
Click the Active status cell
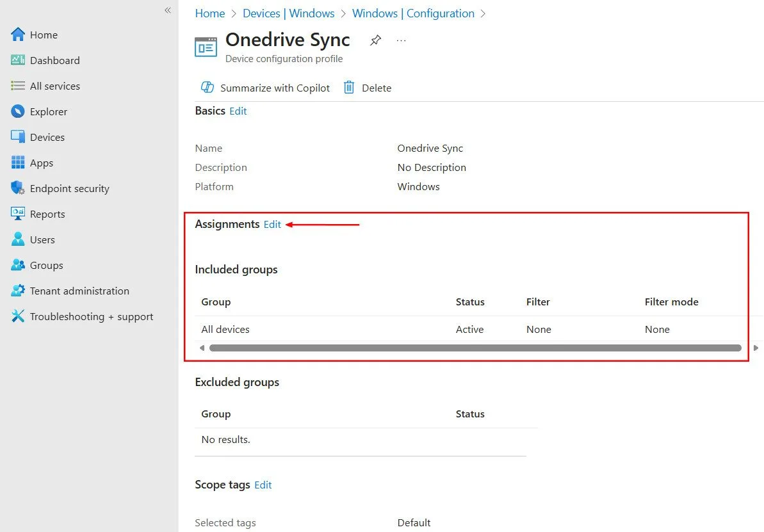(469, 329)
